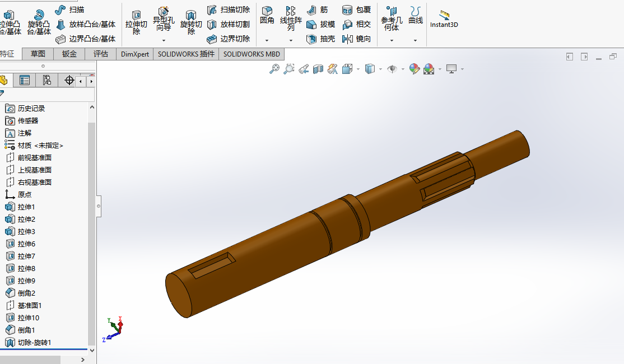Select the 放样切割 lofted cut tool

click(x=229, y=24)
